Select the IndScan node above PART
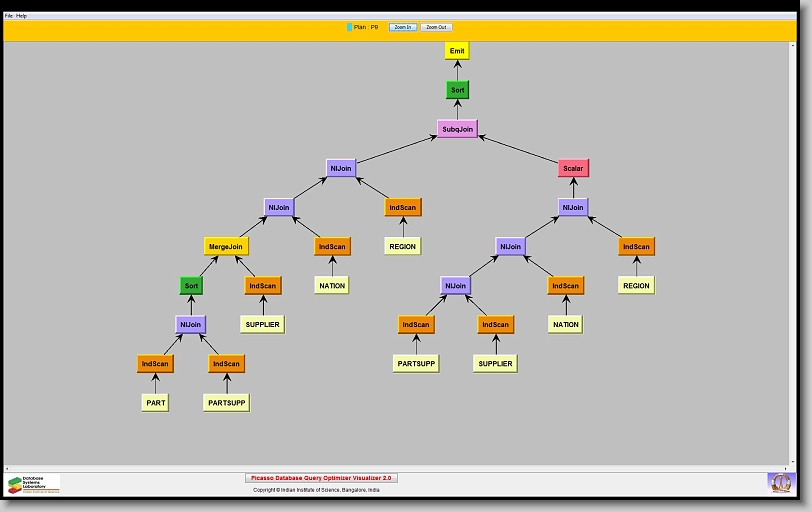Screen dimensions: 812x512 tap(155, 364)
